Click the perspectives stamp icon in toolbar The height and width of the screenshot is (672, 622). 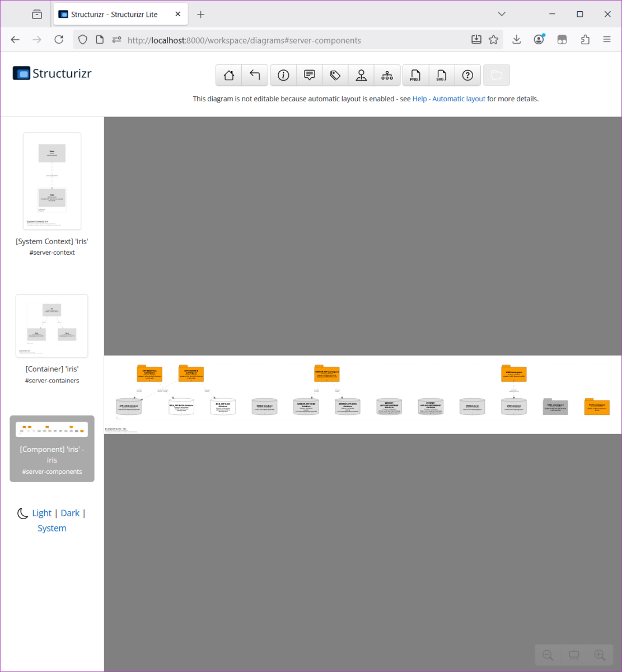coord(361,75)
